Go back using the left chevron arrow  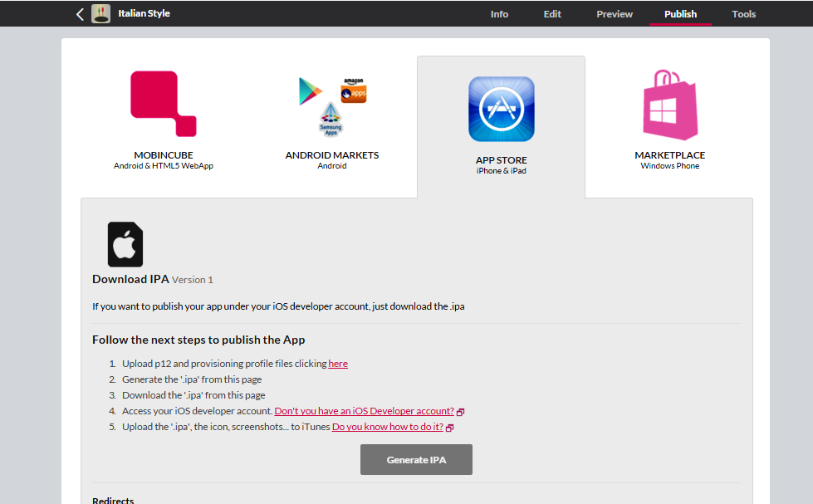[80, 14]
